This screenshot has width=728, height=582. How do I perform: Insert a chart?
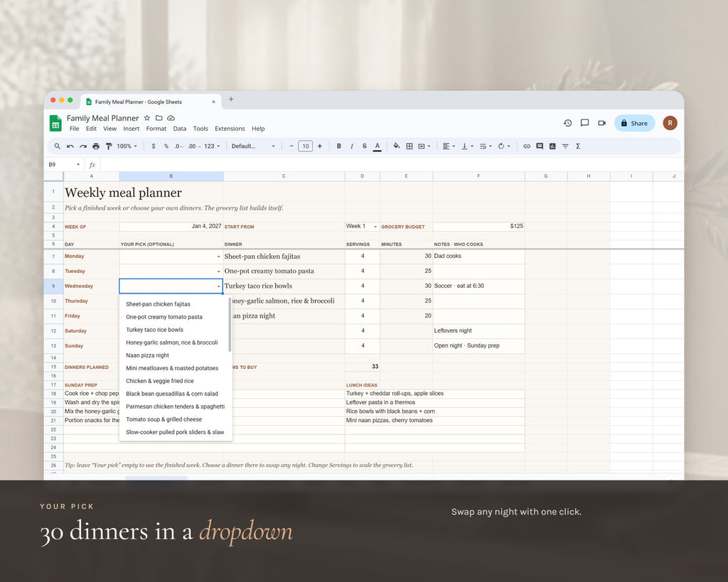pyautogui.click(x=552, y=146)
